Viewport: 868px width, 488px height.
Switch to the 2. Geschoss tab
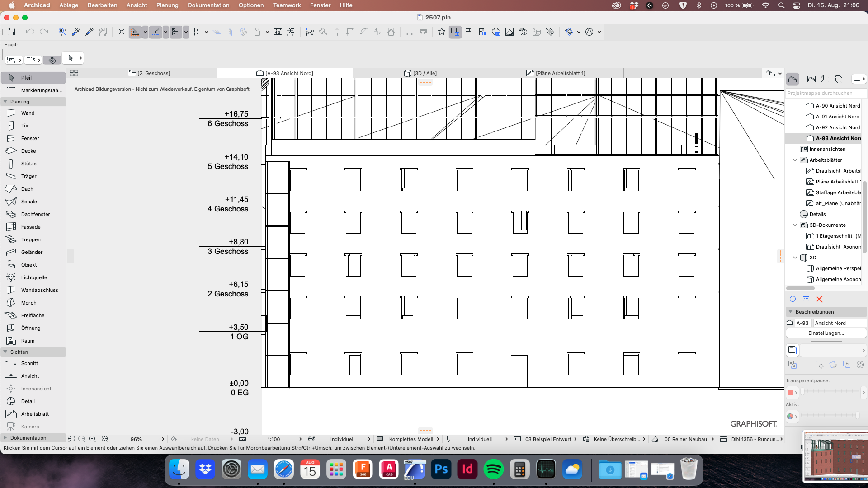(x=149, y=73)
